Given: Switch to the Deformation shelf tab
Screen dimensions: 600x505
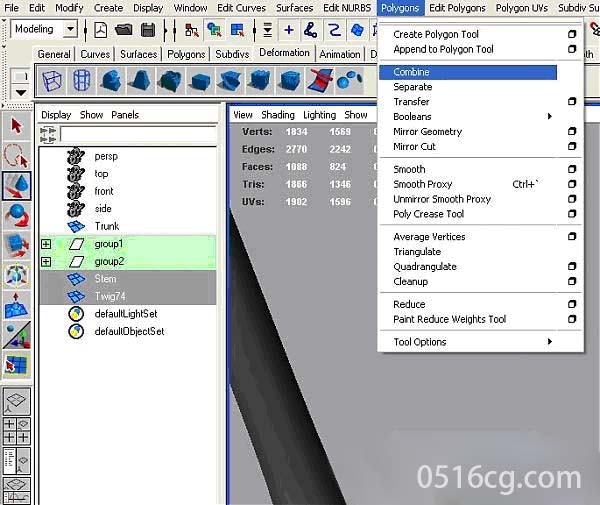Looking at the screenshot, I should point(284,53).
